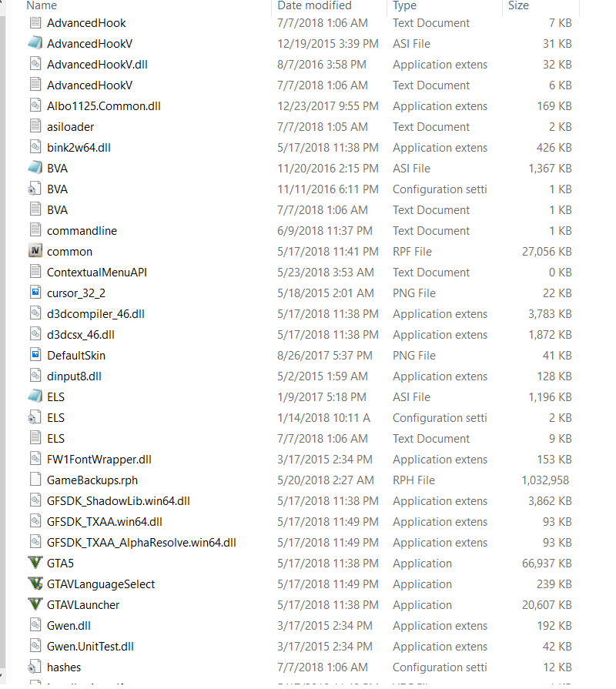Click the ELS configuration settings icon
The image size is (616, 689).
[35, 417]
